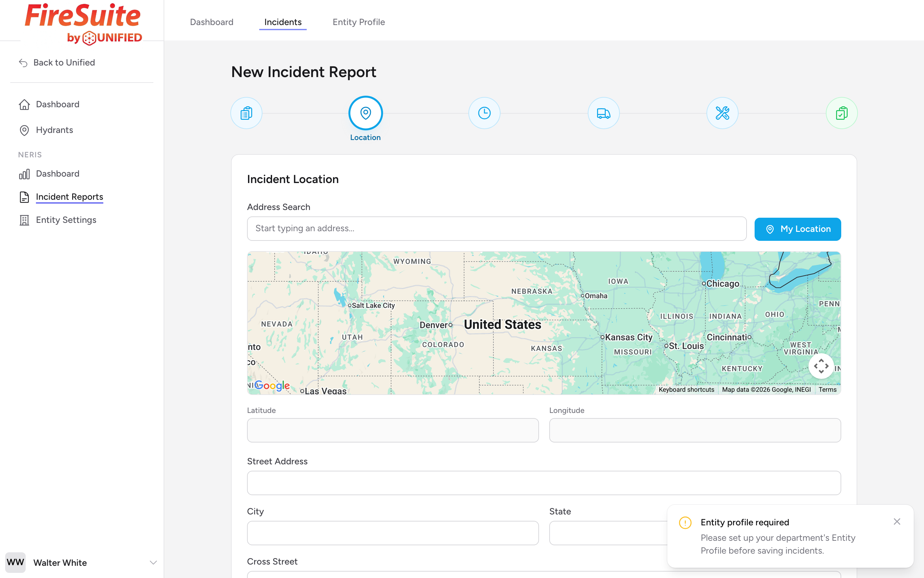The image size is (924, 578).
Task: Click Chicago on the map
Action: (721, 284)
